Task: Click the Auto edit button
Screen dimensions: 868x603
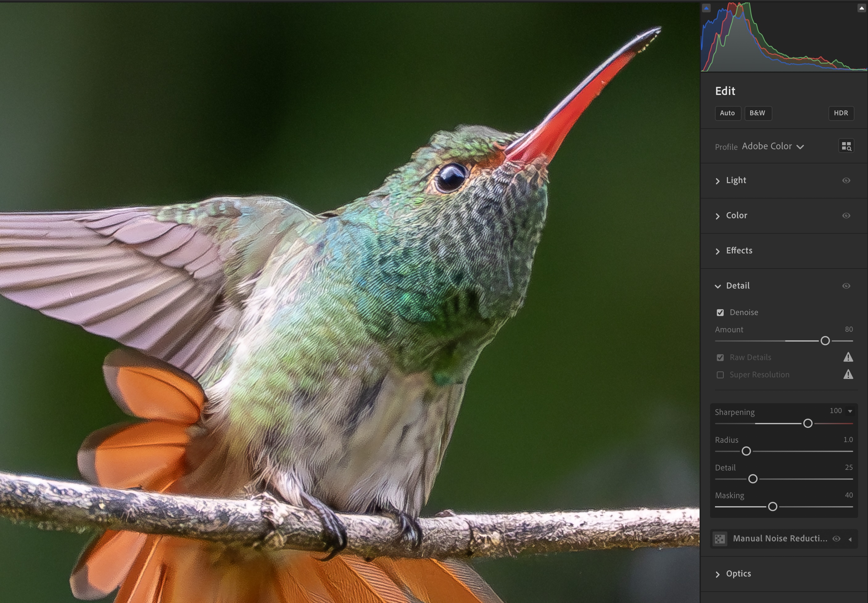Action: pos(727,113)
